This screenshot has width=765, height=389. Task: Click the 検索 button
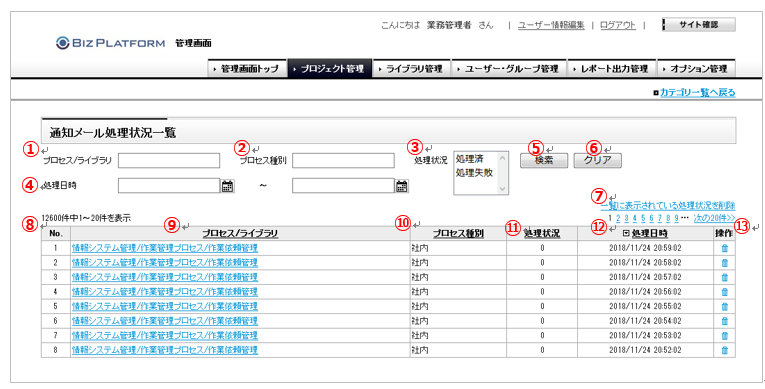click(544, 161)
